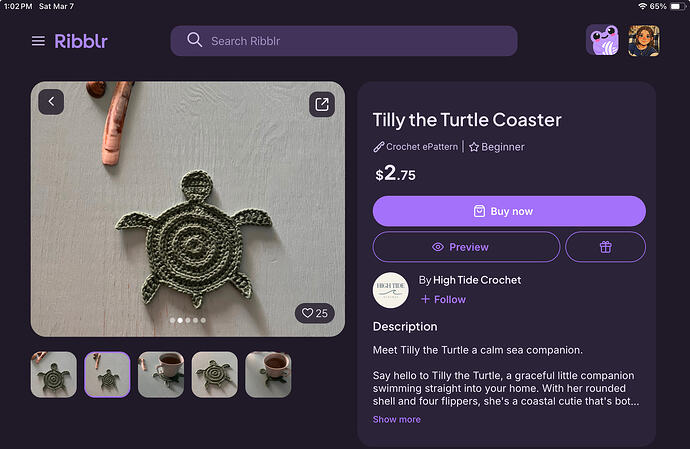Viewport: 690px width, 449px height.
Task: Select the fourth thumbnail image
Action: pos(215,374)
